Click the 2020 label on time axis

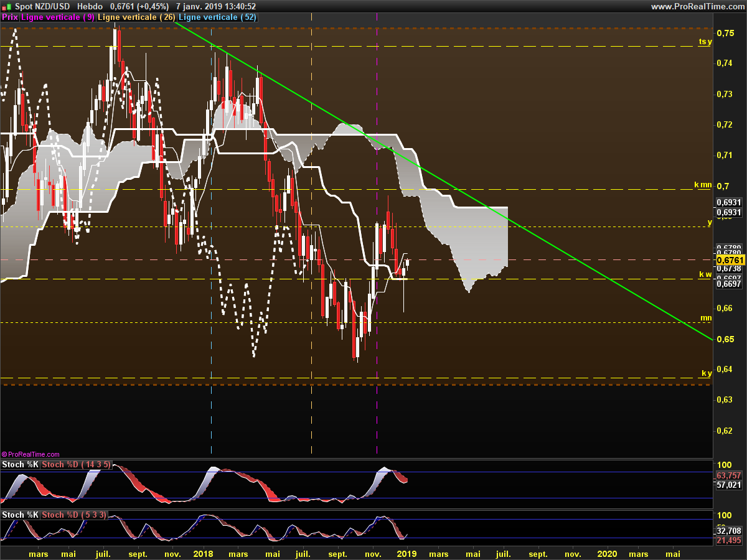[x=607, y=553]
